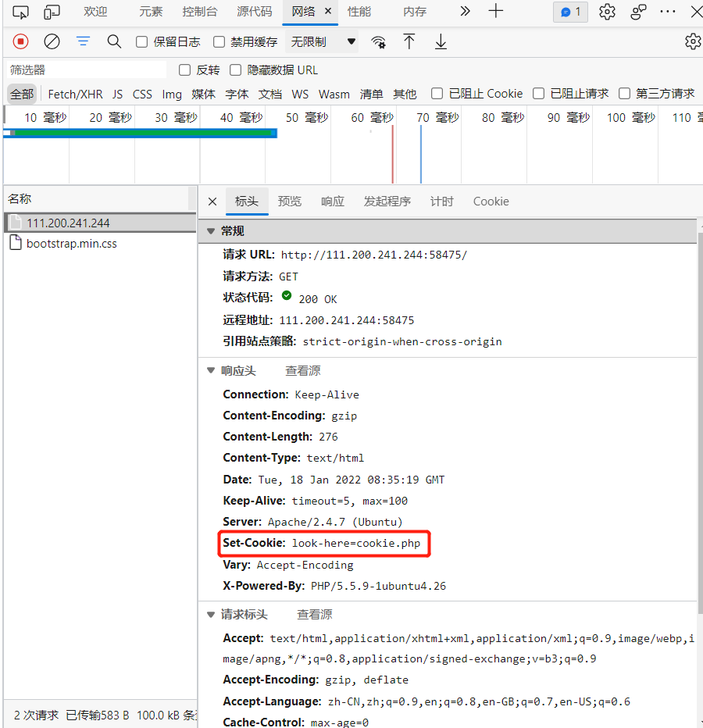Switch to the 控制台 tab

(200, 12)
